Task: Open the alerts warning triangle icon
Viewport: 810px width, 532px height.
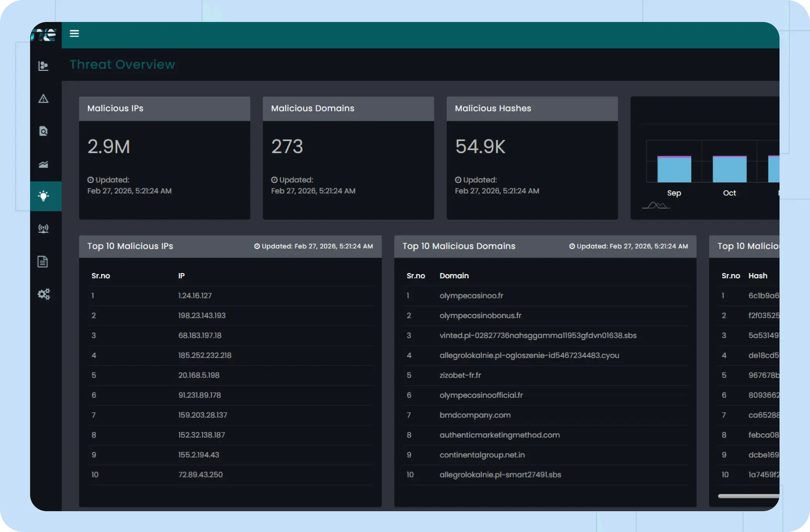Action: (44, 99)
